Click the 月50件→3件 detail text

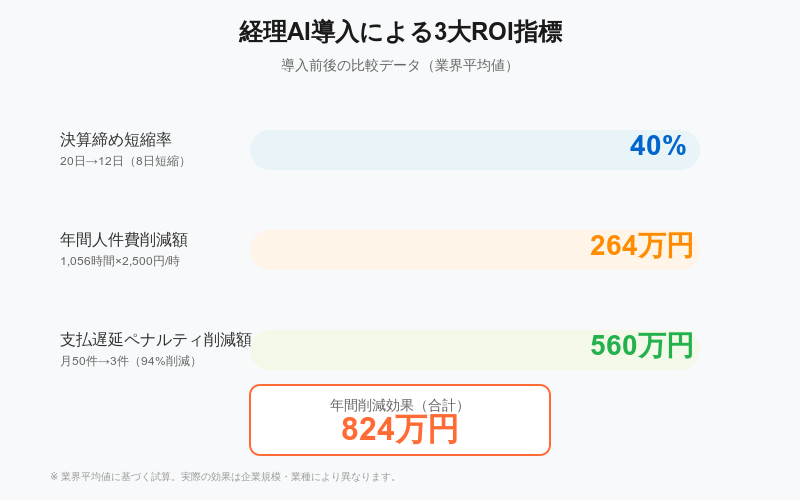click(94, 361)
